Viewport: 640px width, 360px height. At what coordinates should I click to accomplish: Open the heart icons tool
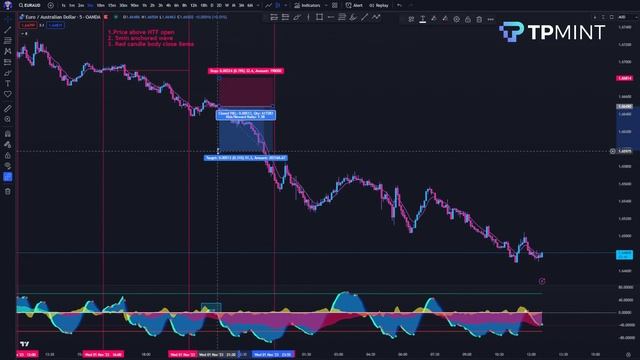tap(8, 94)
